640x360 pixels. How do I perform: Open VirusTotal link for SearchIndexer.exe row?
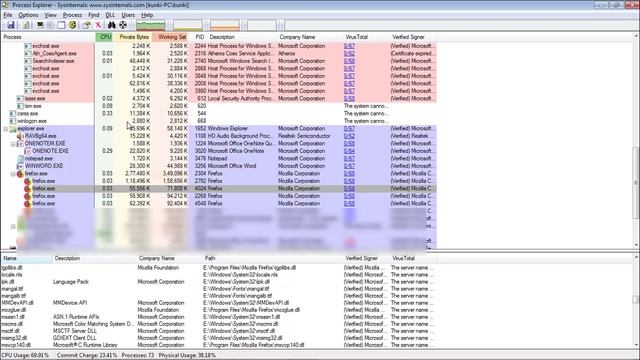(349, 61)
